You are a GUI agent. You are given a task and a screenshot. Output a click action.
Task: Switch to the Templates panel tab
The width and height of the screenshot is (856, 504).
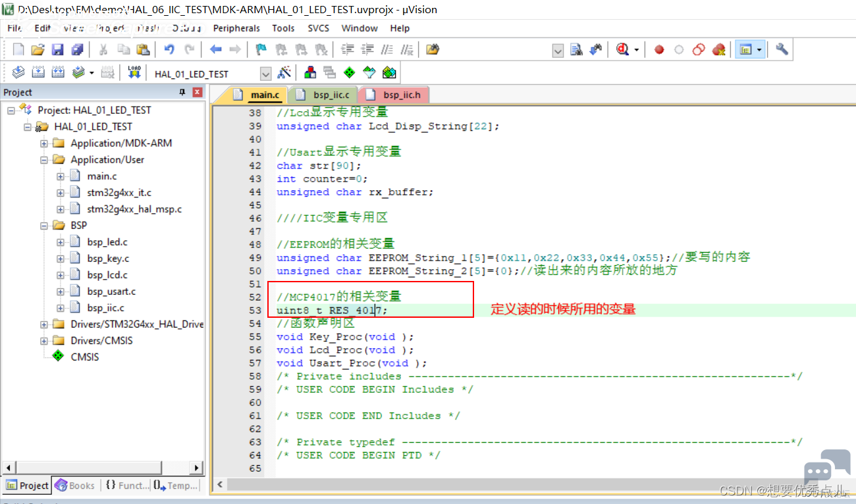pos(176,486)
